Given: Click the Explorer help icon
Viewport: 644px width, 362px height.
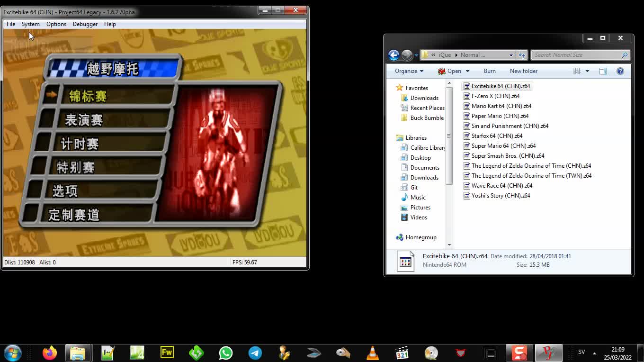Looking at the screenshot, I should [620, 71].
